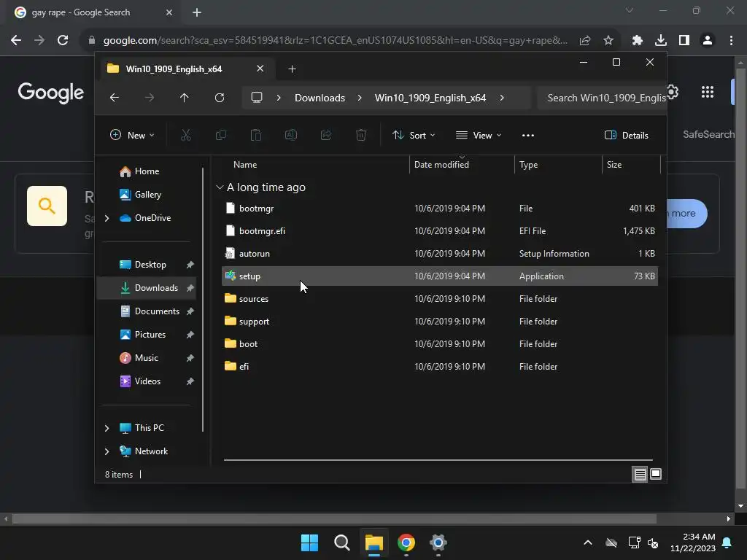
Task: Click the Copy icon in Explorer toolbar
Action: 220,135
